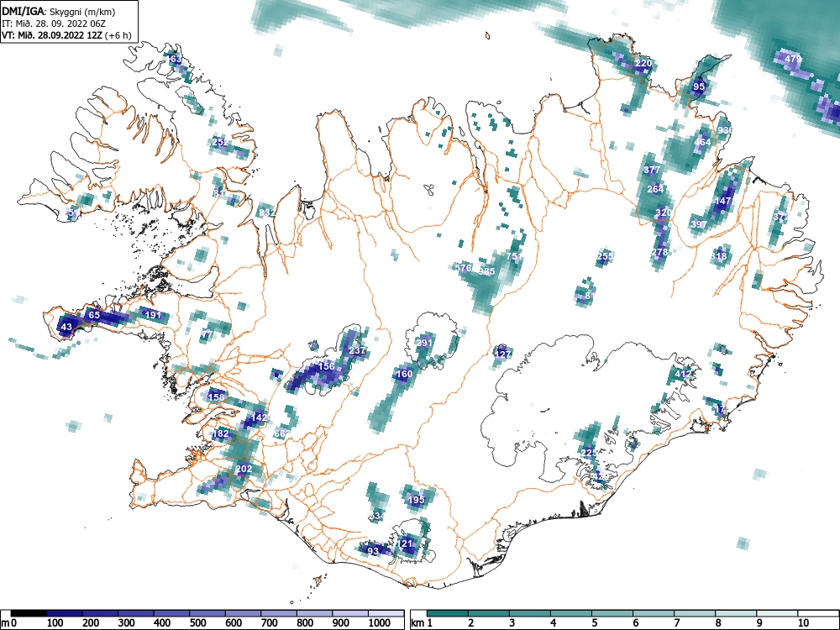Click the 182 visibility label

coord(221,434)
